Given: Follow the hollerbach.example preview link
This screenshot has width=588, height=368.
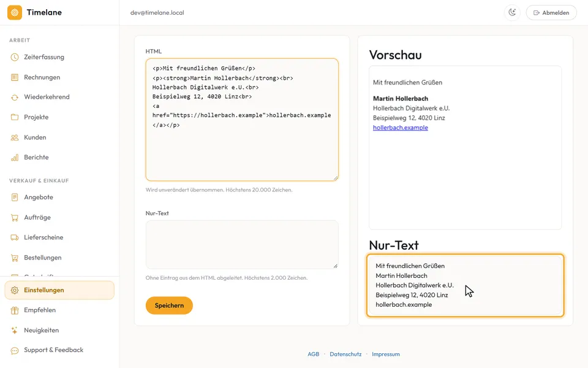Looking at the screenshot, I should 400,128.
